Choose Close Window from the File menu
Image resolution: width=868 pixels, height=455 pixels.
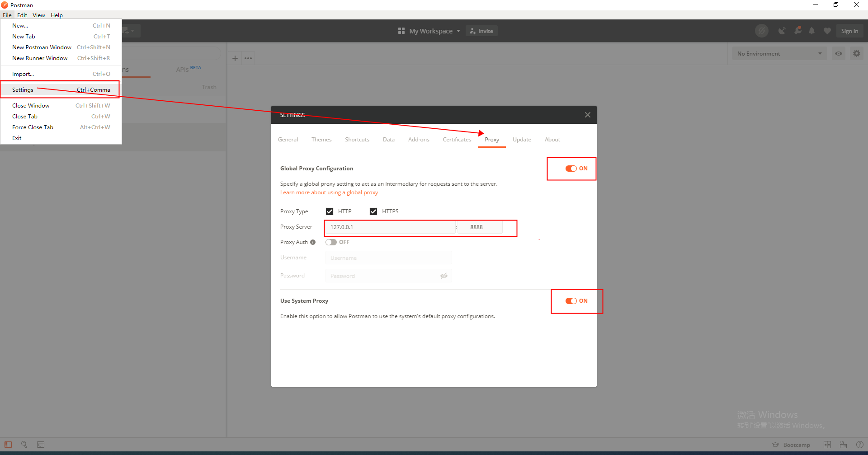pos(61,105)
